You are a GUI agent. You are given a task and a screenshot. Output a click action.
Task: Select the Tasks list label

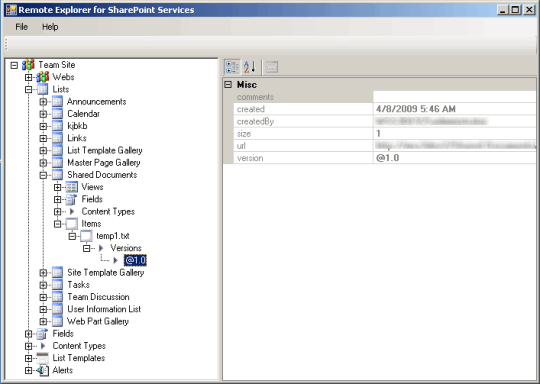79,285
